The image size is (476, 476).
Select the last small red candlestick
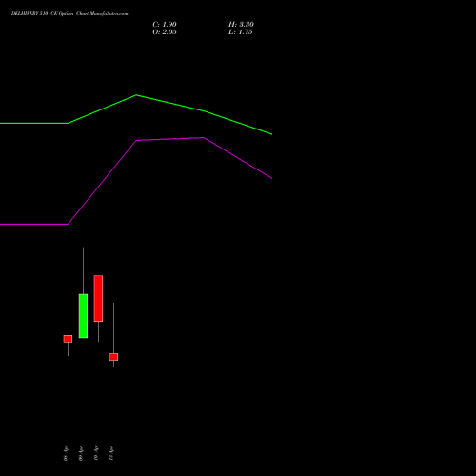113,357
